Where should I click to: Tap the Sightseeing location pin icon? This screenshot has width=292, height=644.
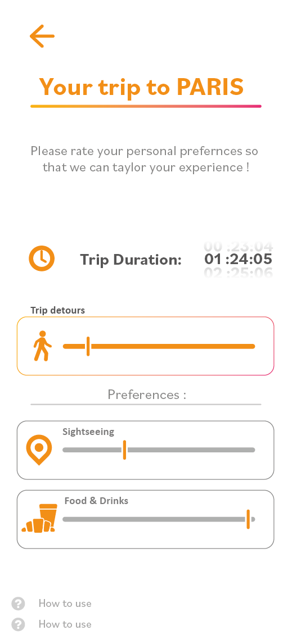[x=39, y=450]
